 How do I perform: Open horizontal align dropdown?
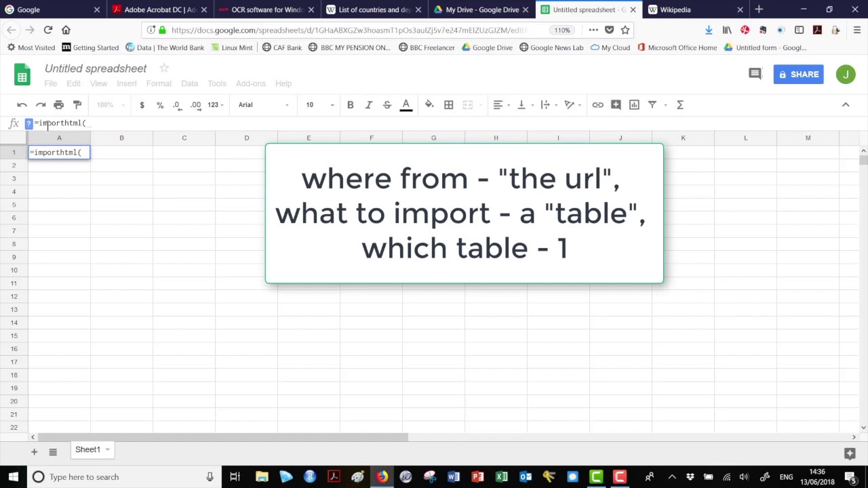pos(502,104)
